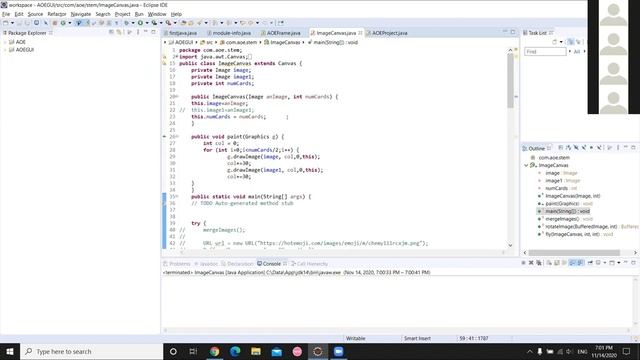The width and height of the screenshot is (640, 360).
Task: Open the notification center icon
Action: [x=627, y=351]
